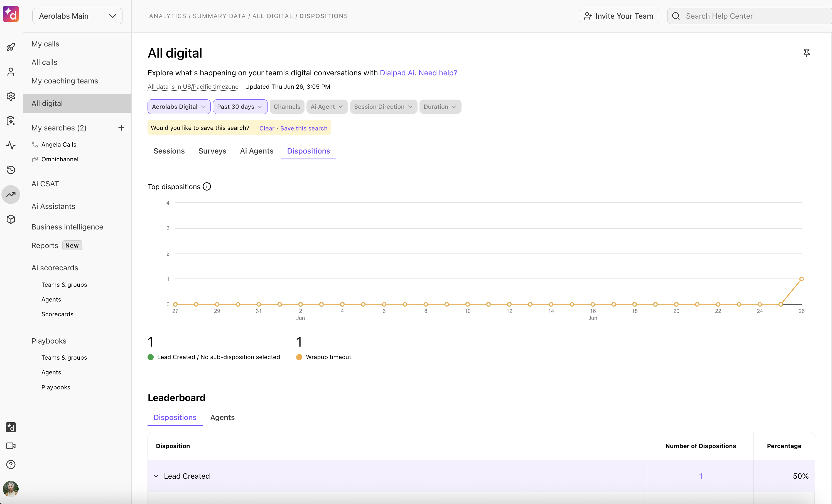Image resolution: width=832 pixels, height=504 pixels.
Task: Open Playbooks sub-item under Playbooks
Action: 56,387
